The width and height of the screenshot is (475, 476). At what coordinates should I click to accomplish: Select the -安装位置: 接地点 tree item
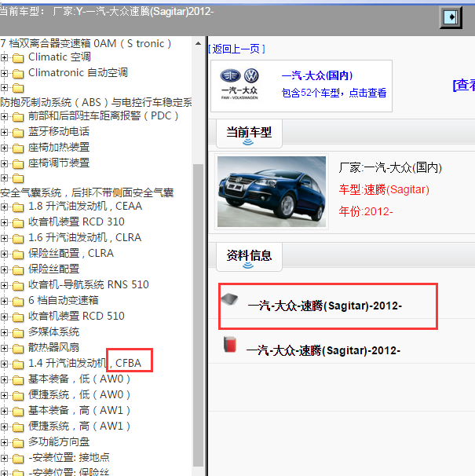click(69, 457)
